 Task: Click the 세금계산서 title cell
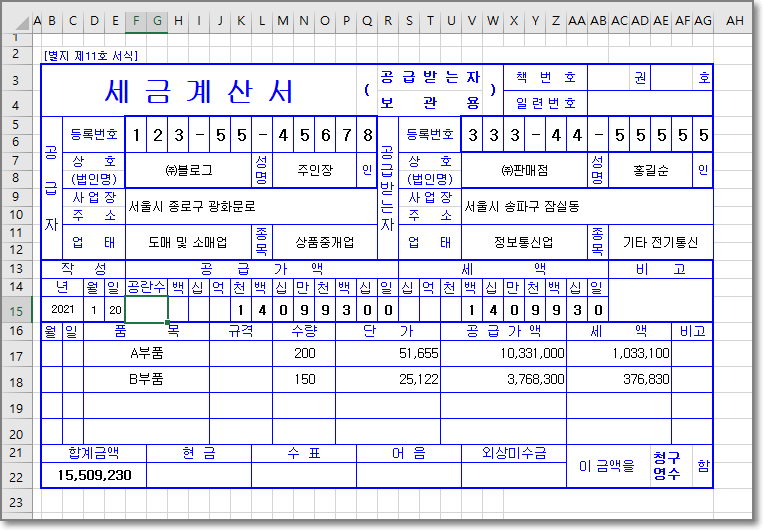[199, 91]
